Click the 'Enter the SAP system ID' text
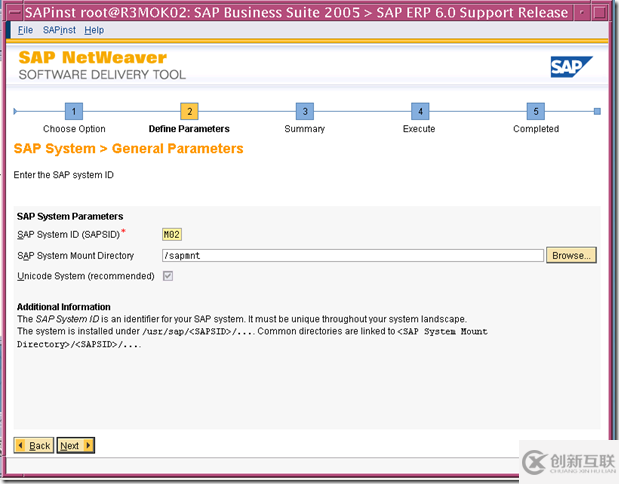The height and width of the screenshot is (484, 619). (64, 175)
